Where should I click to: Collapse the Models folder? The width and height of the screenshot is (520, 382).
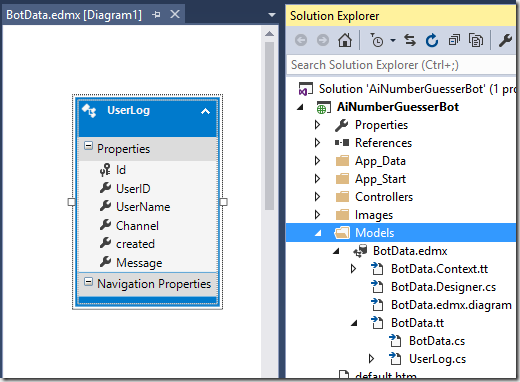coord(318,233)
